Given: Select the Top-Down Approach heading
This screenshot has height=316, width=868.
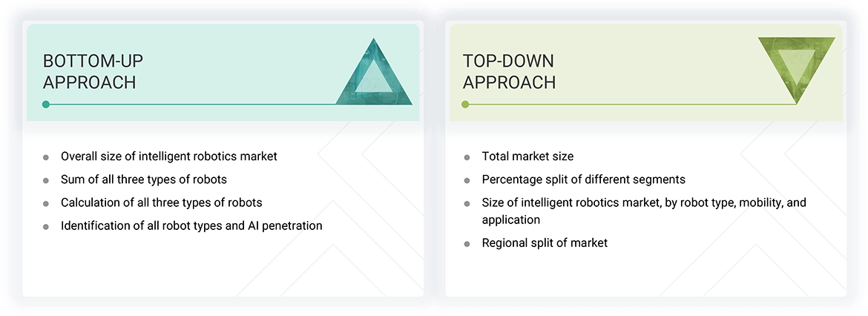Looking at the screenshot, I should (x=509, y=71).
